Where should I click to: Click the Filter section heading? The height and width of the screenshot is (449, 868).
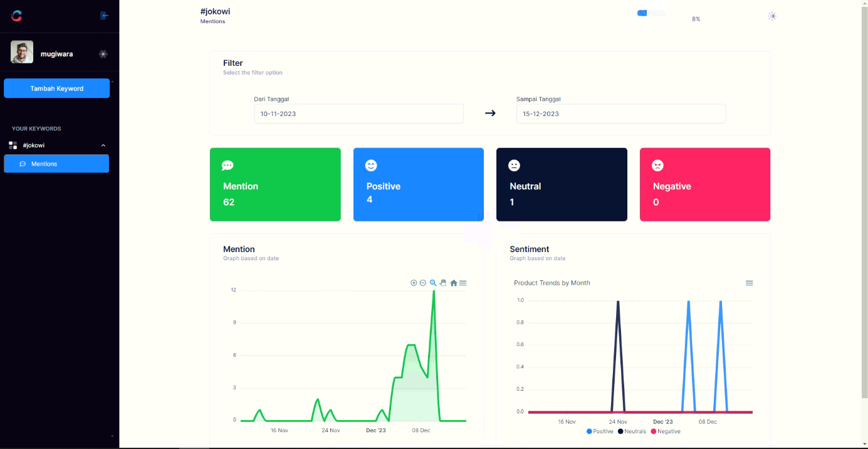click(233, 63)
